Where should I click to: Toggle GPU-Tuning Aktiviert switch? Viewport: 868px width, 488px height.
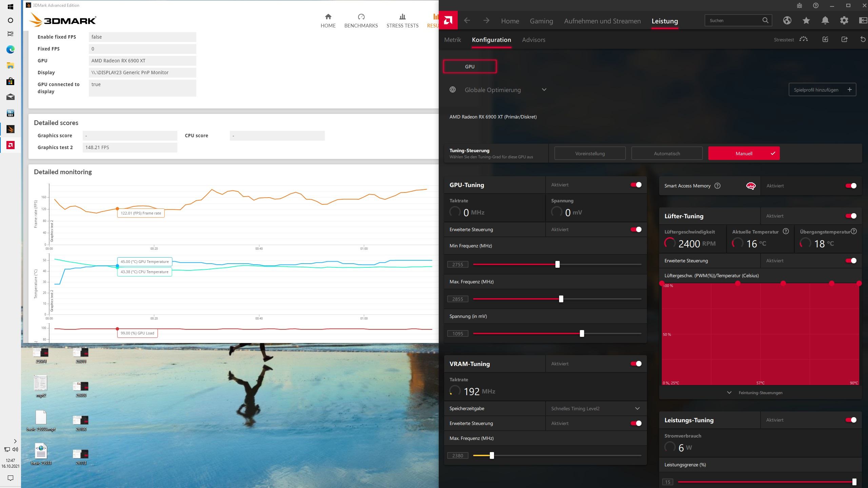pos(636,185)
